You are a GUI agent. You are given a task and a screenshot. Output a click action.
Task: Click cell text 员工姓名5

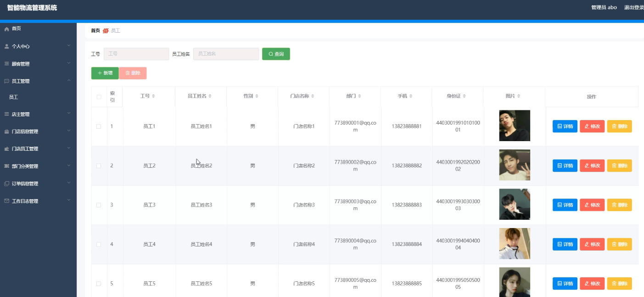point(201,284)
